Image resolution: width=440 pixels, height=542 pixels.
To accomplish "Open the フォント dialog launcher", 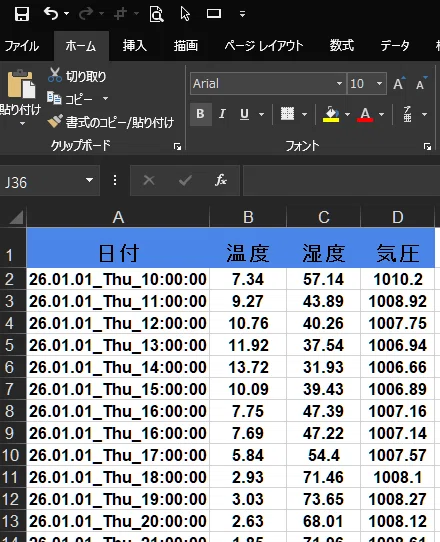I will pyautogui.click(x=428, y=147).
